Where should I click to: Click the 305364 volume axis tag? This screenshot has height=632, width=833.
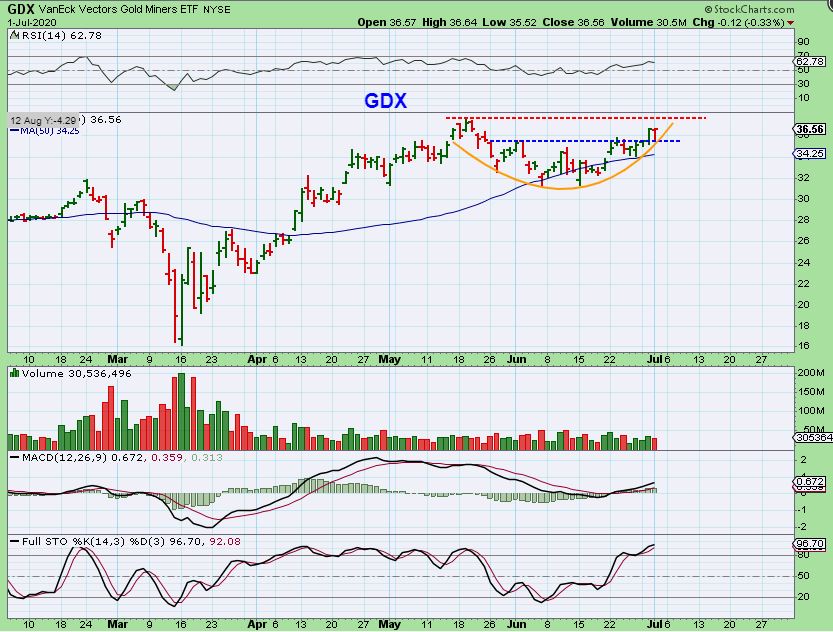(814, 438)
